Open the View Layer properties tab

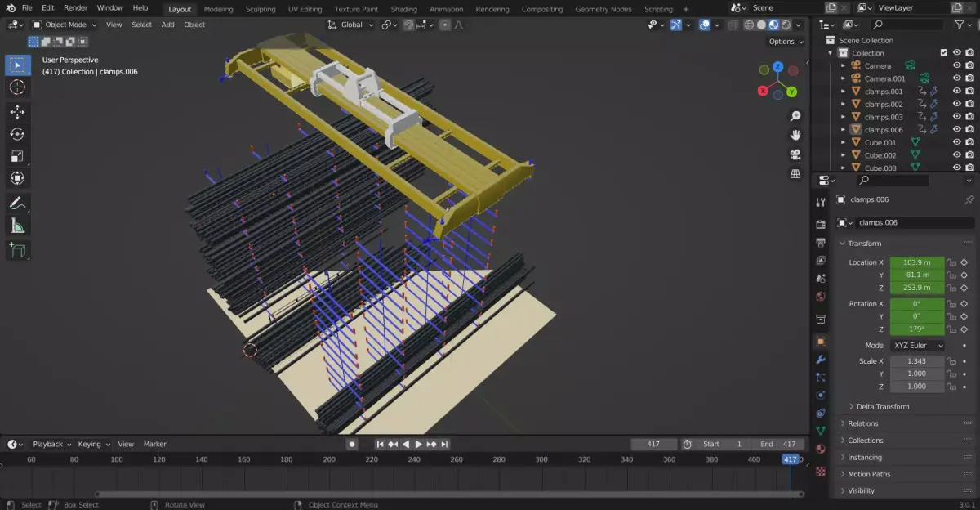click(x=821, y=261)
